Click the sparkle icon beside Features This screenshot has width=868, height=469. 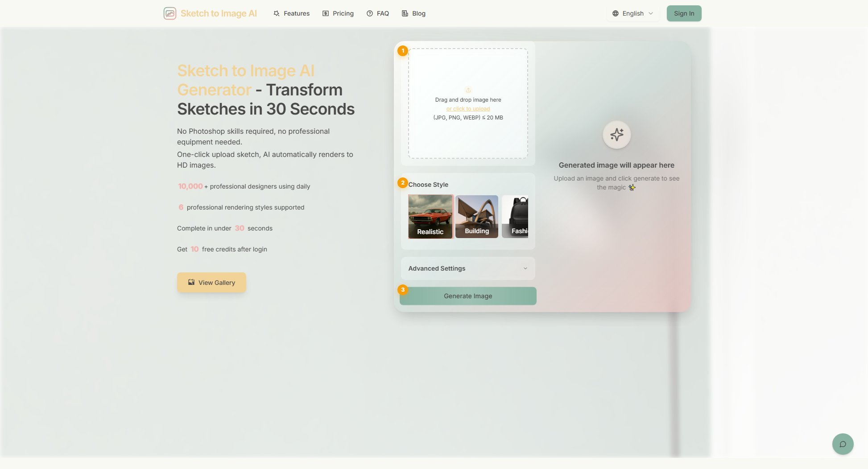click(276, 13)
